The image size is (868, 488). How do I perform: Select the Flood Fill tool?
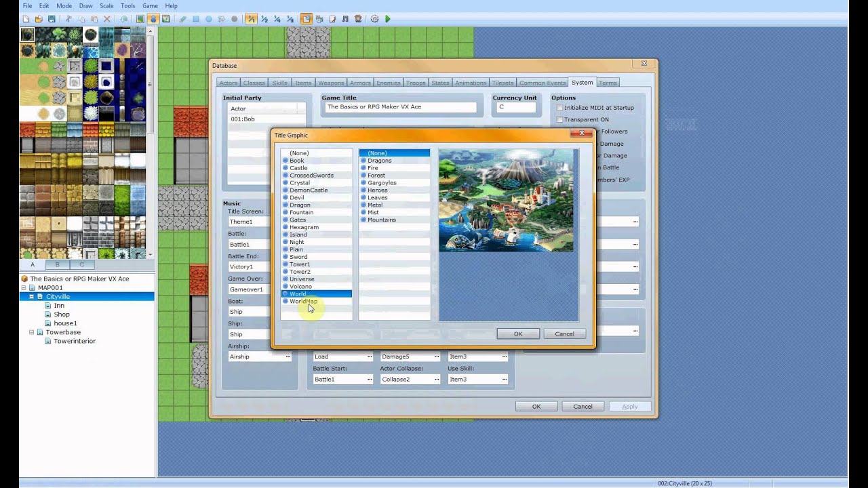(222, 19)
